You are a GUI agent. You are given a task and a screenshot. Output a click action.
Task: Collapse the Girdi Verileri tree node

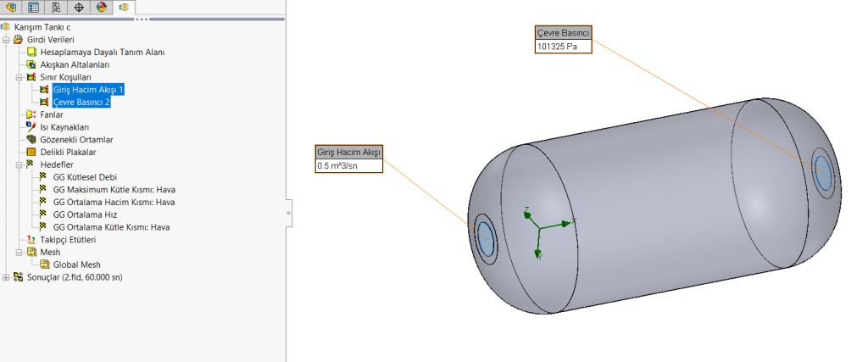coord(7,40)
